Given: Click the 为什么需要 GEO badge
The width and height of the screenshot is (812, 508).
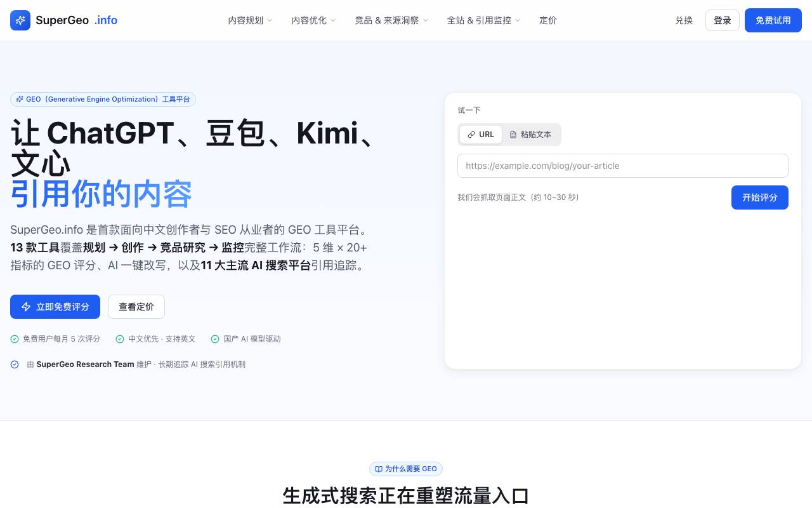Looking at the screenshot, I should click(x=406, y=469).
